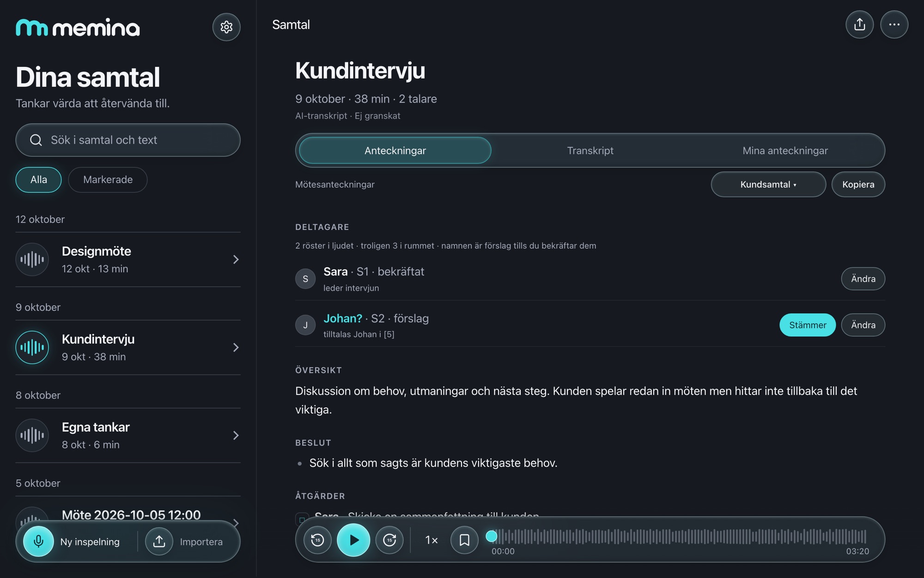The image size is (924, 578).
Task: Add a bookmark at current playback position
Action: click(464, 540)
